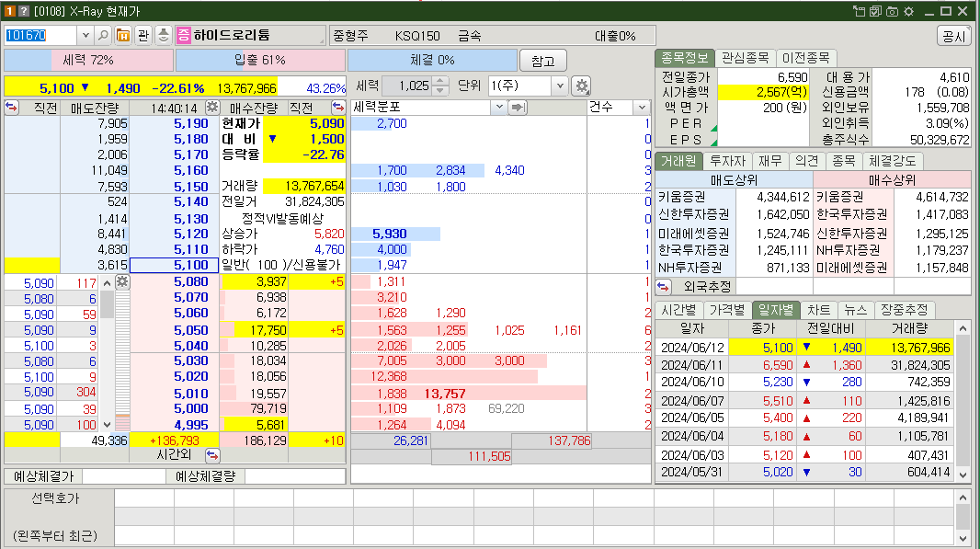Click the arrow icon beside 세력분포 dropdown

click(518, 108)
